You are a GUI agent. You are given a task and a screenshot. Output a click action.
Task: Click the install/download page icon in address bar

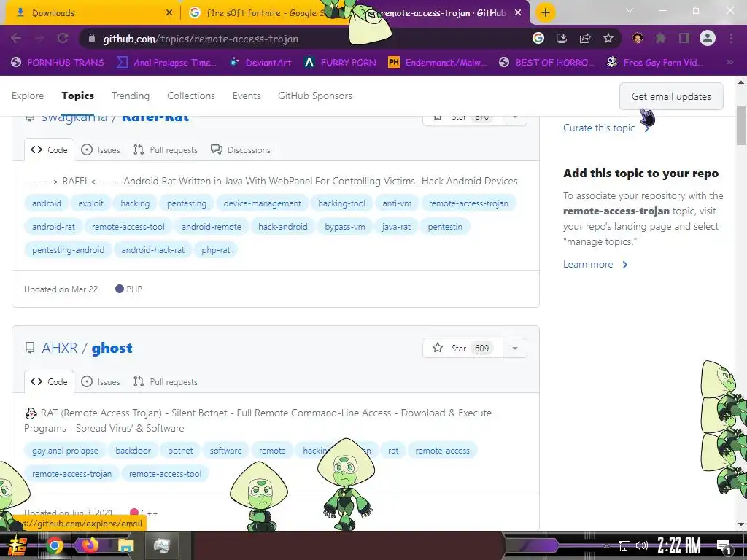click(x=562, y=39)
